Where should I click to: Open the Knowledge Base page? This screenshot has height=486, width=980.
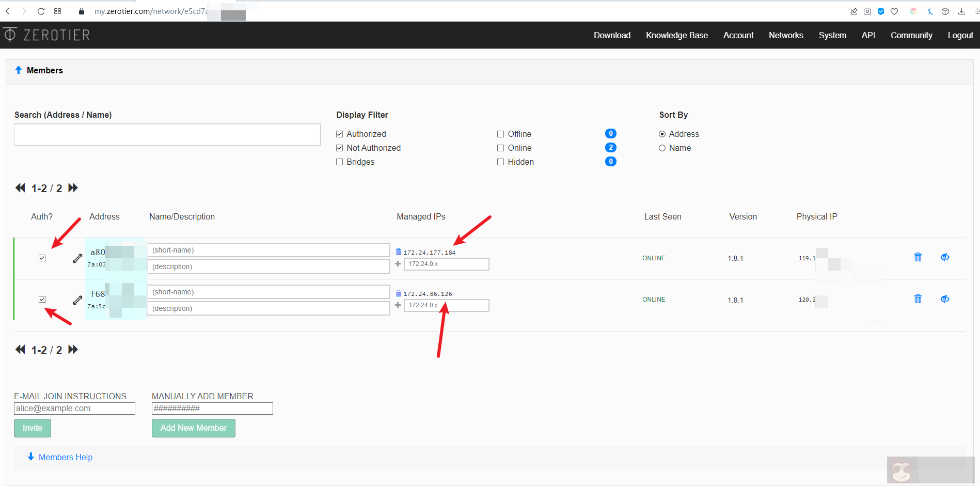676,35
